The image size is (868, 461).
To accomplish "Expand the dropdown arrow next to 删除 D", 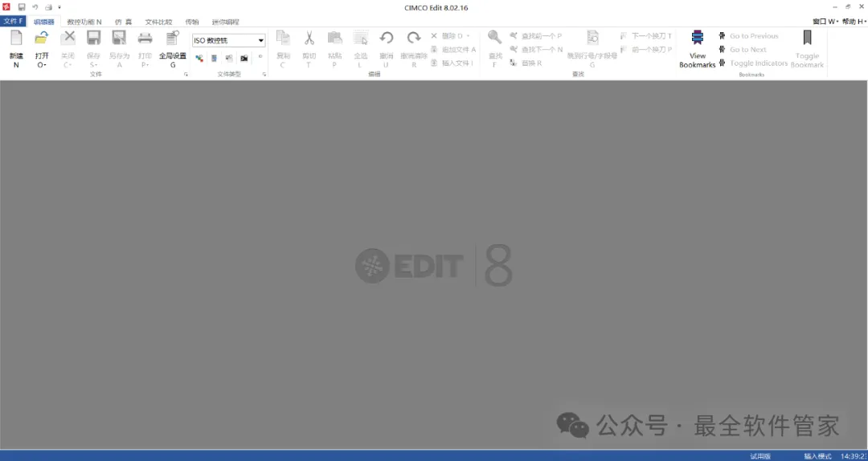I will [468, 36].
